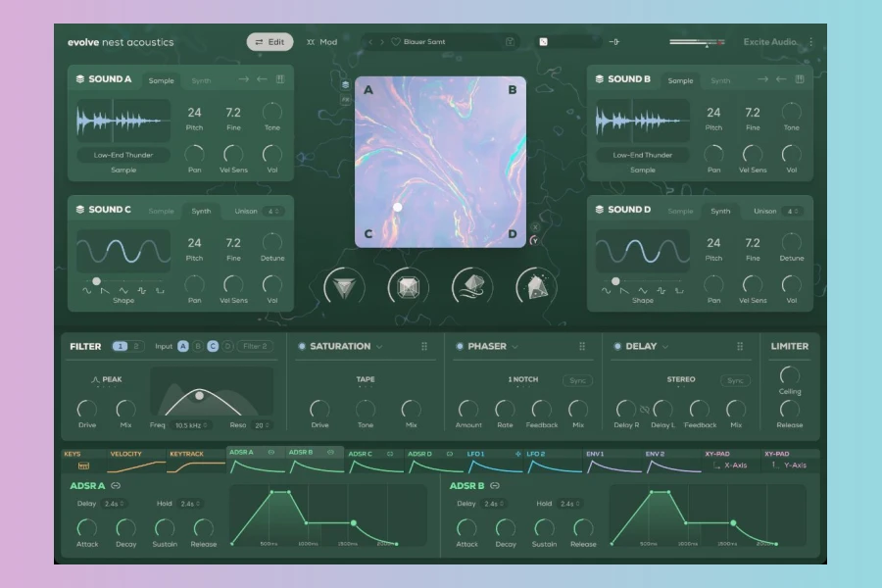Click the Filter 2 routing button

[x=255, y=346]
